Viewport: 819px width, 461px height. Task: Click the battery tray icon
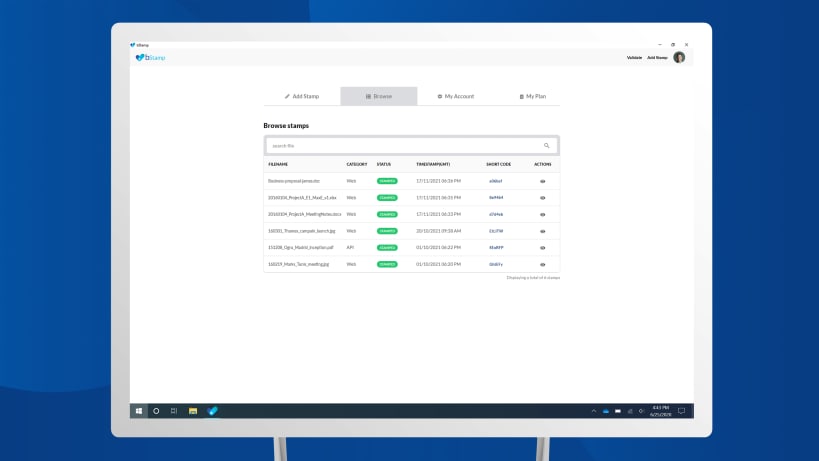618,411
